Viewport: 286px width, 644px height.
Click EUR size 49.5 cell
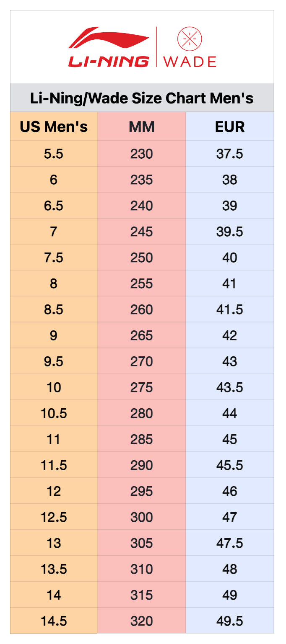point(230,621)
